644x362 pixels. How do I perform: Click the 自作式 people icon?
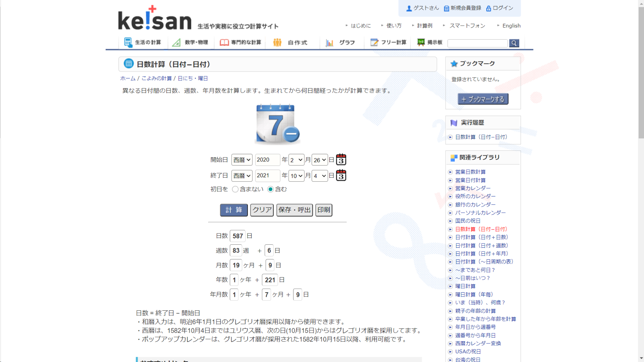277,43
